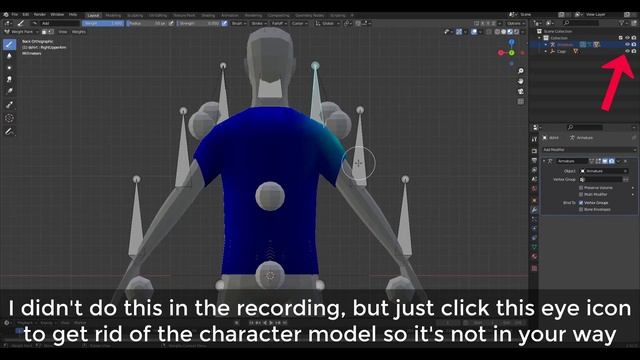
Task: Select the Sample Weight tool
Action: coord(9,105)
